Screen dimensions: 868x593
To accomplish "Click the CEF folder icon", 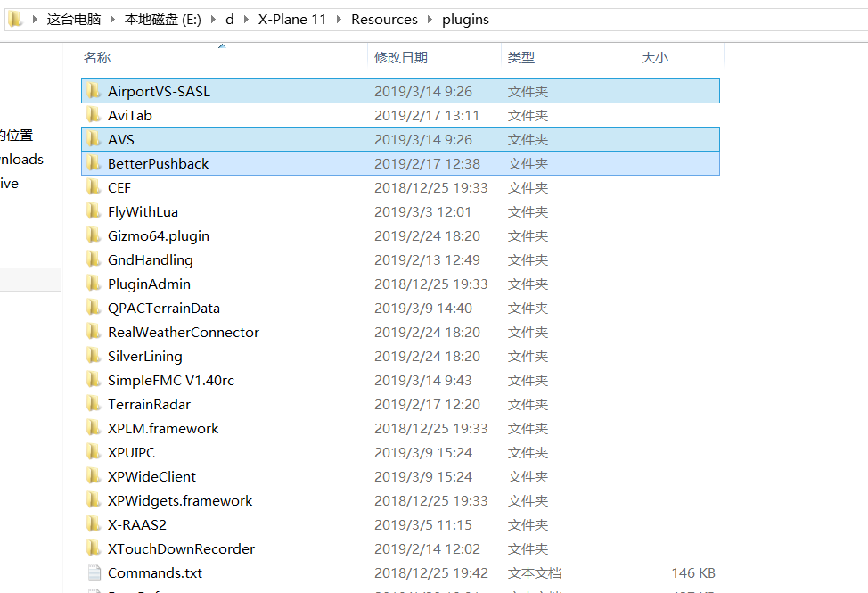I will click(x=94, y=187).
